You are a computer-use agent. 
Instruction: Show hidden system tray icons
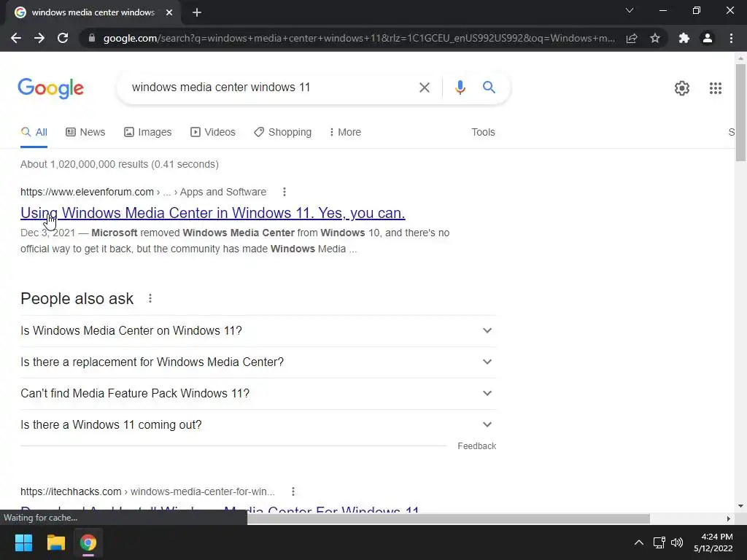coord(639,542)
